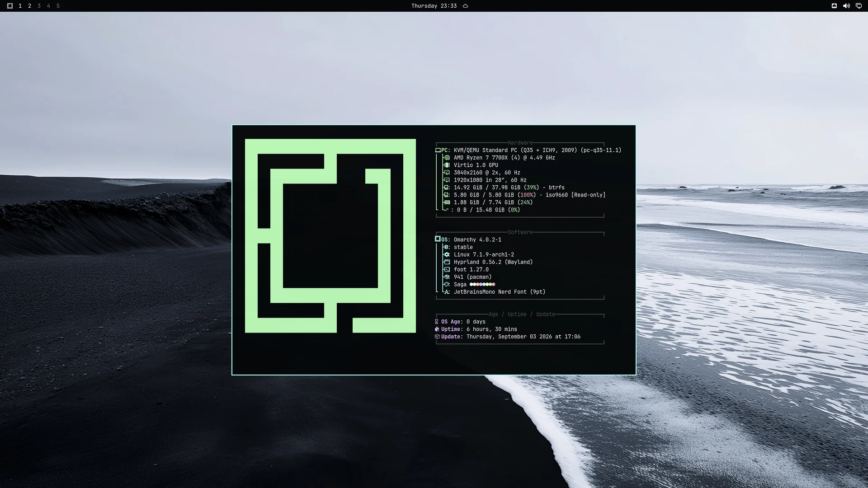Click the cloud weather icon beside the clock
The image size is (868, 488).
pyautogui.click(x=465, y=6)
